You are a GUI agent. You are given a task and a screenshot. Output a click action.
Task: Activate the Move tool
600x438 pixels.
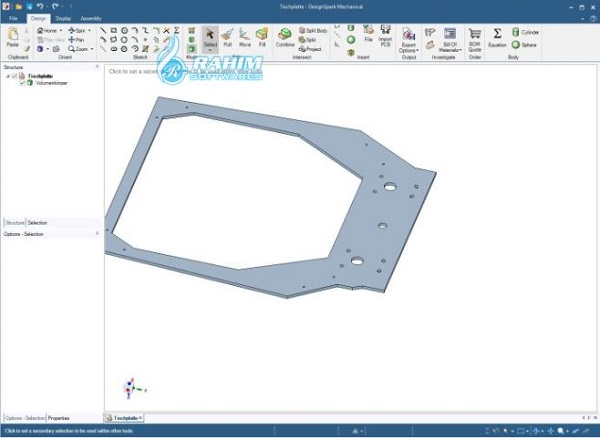(245, 37)
